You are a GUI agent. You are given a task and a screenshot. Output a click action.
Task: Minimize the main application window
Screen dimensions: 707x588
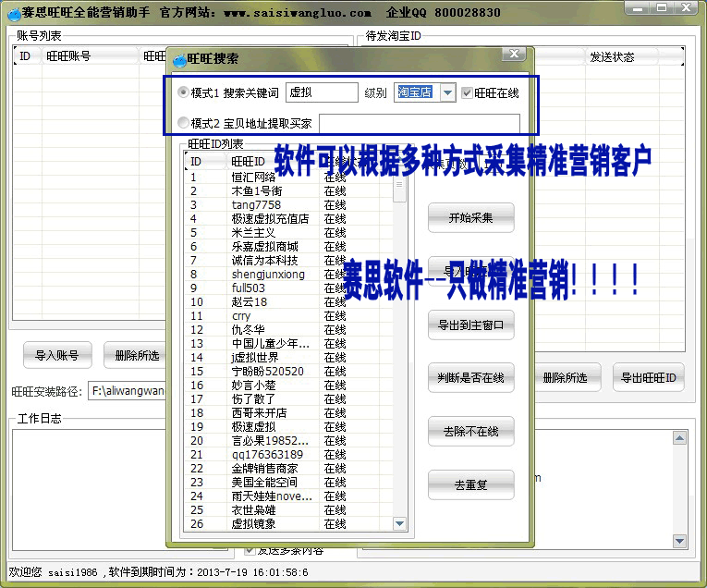tap(638, 7)
